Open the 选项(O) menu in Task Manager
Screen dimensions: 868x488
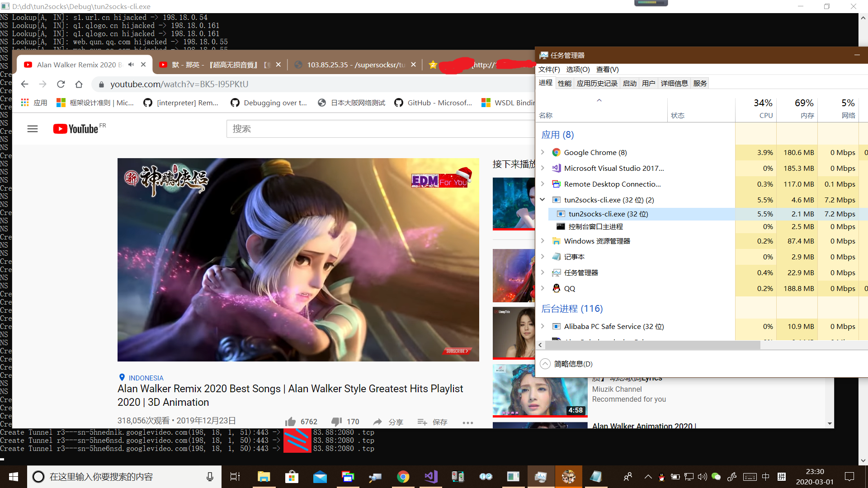coord(578,69)
